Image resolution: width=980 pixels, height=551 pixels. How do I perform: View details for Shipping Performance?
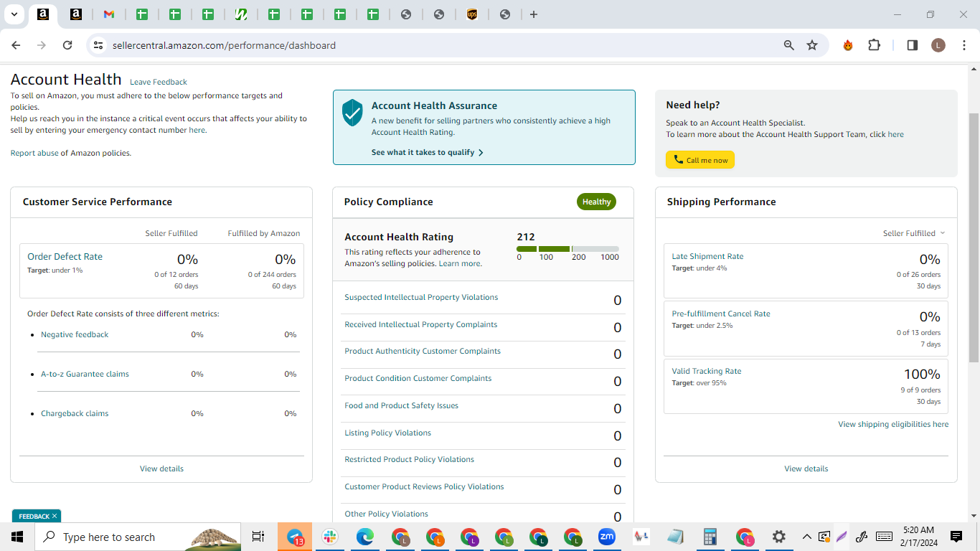(806, 468)
